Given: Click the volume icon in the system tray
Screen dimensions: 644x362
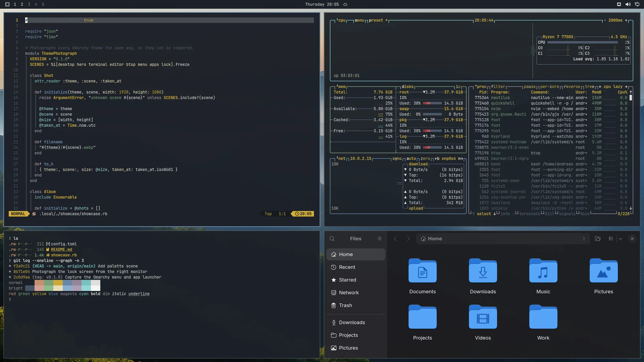Looking at the screenshot, I should point(628,4).
